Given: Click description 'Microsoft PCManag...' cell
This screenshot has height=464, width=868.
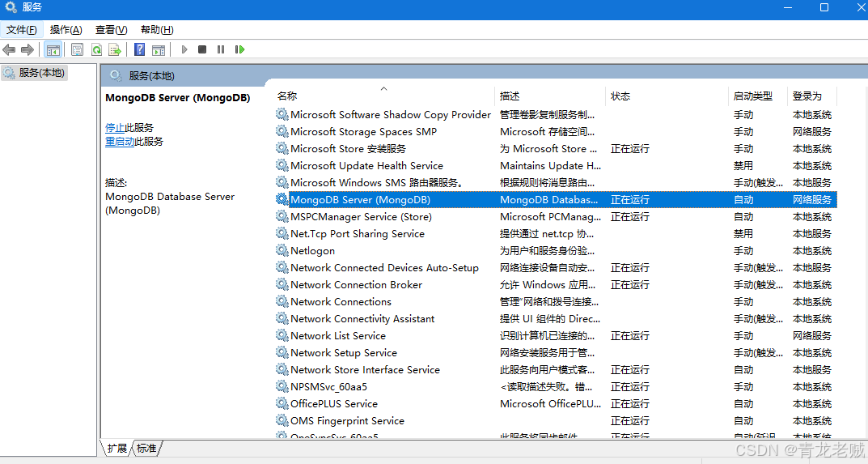Looking at the screenshot, I should 550,217.
